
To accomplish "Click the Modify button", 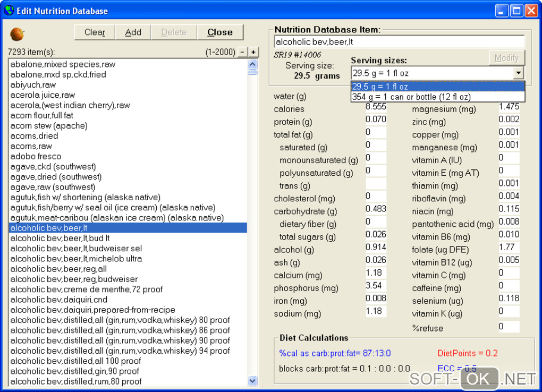I will (506, 58).
